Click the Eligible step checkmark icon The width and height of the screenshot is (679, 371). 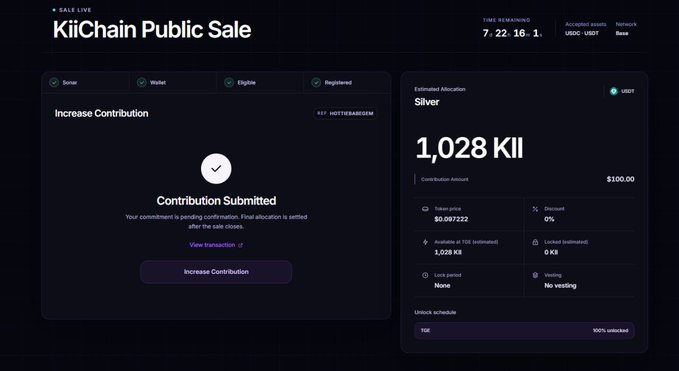click(229, 82)
